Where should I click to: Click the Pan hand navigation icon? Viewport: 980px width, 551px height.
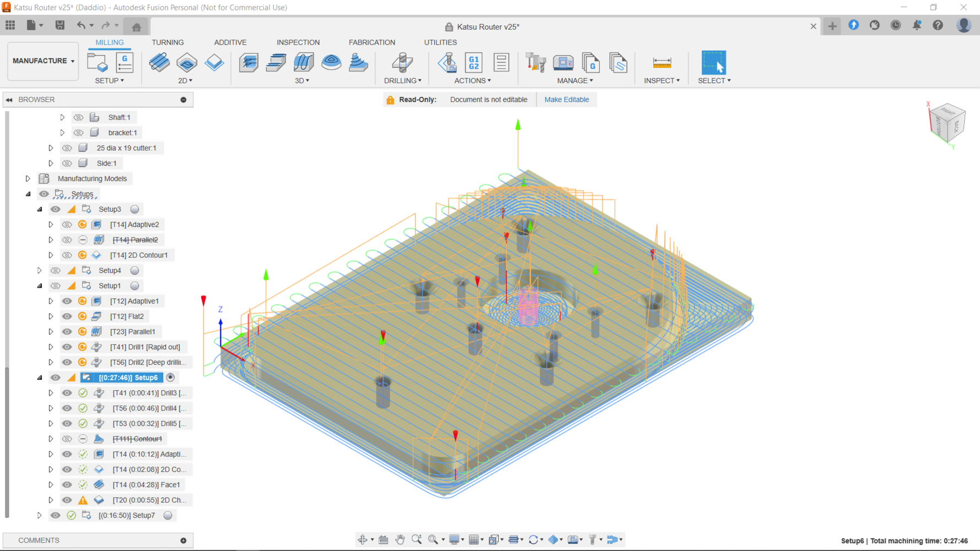(x=400, y=539)
